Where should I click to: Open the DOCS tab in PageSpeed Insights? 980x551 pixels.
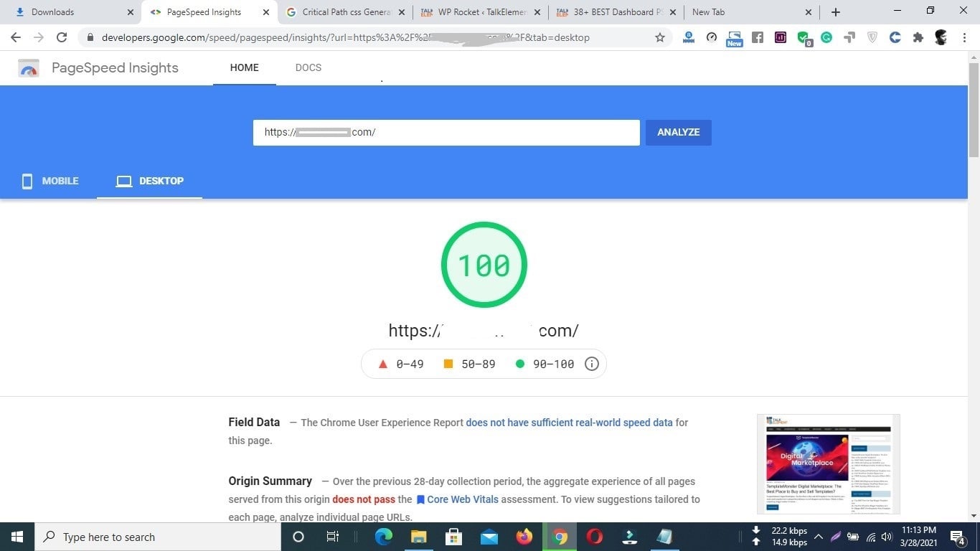(308, 67)
